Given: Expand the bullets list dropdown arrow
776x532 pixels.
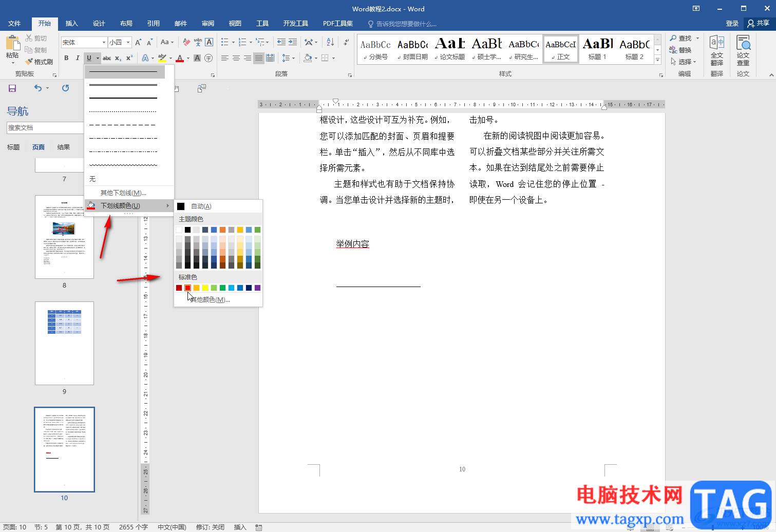Looking at the screenshot, I should click(x=233, y=42).
